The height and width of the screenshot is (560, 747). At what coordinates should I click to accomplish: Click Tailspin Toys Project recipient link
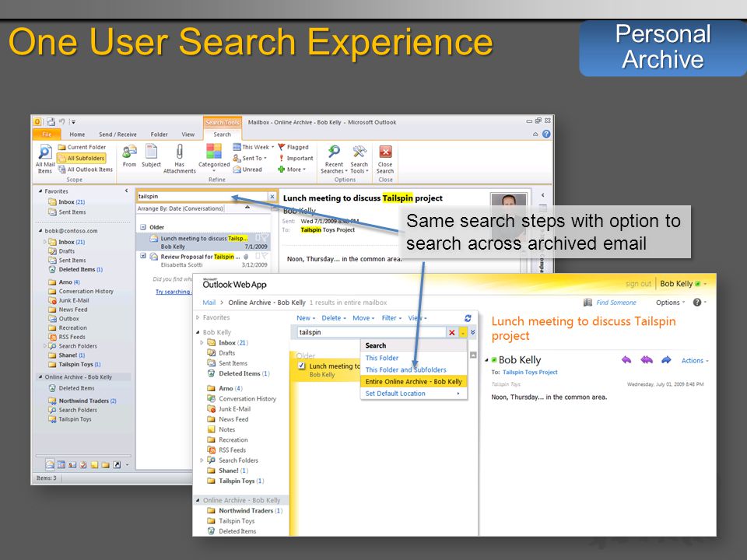pyautogui.click(x=530, y=373)
